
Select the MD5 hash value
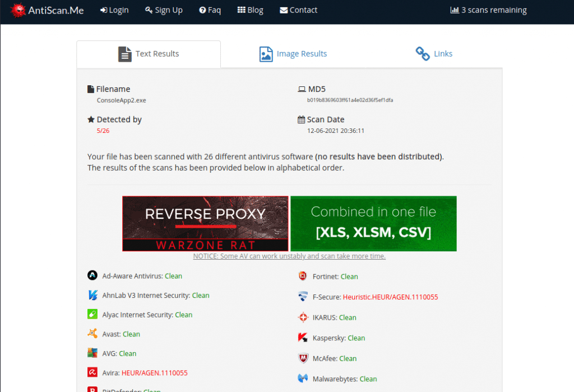[350, 100]
